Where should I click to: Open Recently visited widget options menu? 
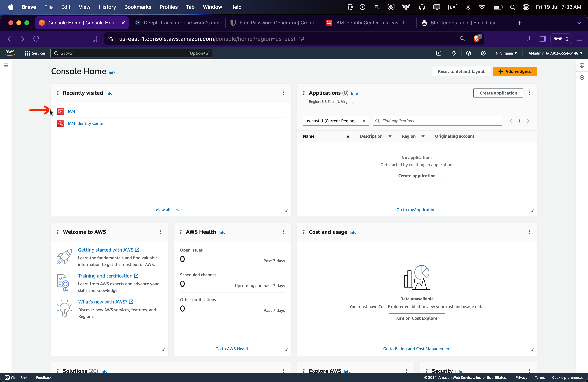click(x=283, y=93)
